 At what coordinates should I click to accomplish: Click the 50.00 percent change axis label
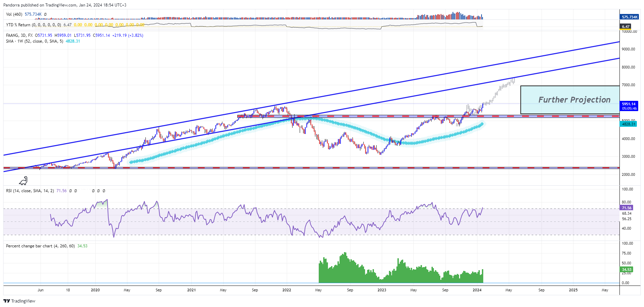[627, 263]
